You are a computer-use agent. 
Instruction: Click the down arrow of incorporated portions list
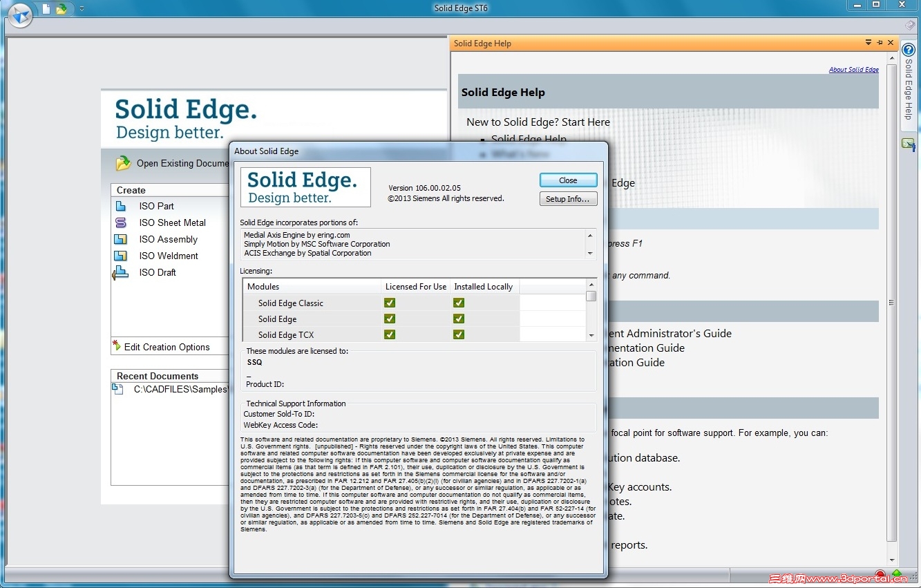tap(590, 254)
